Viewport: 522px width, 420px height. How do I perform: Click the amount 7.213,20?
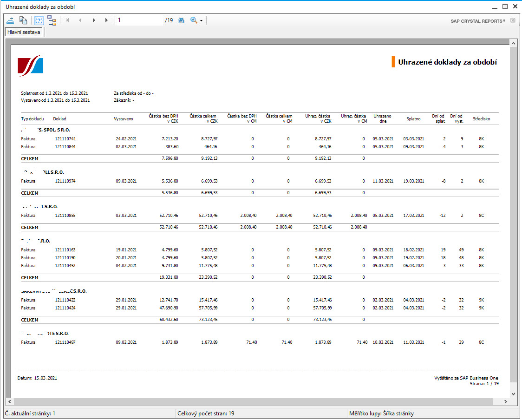click(170, 138)
